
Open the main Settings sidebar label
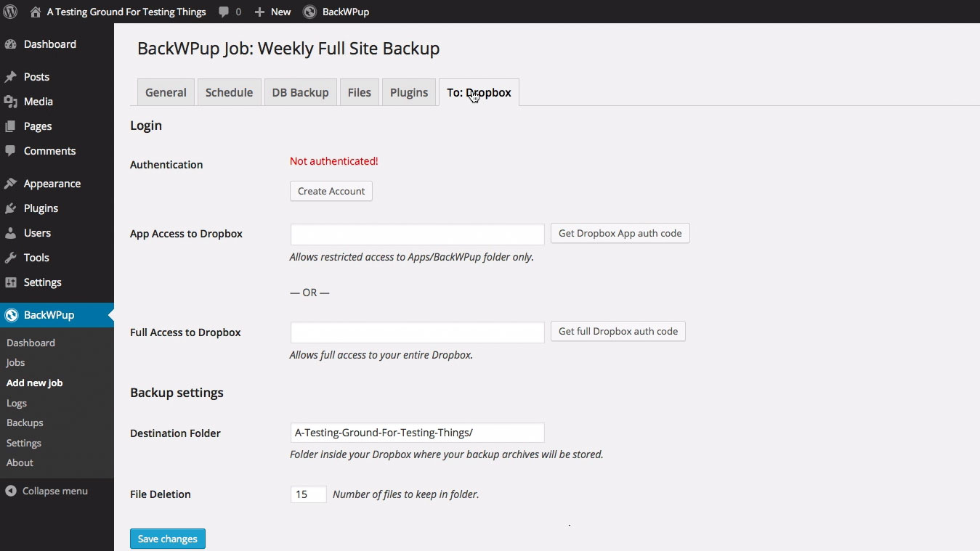(42, 282)
